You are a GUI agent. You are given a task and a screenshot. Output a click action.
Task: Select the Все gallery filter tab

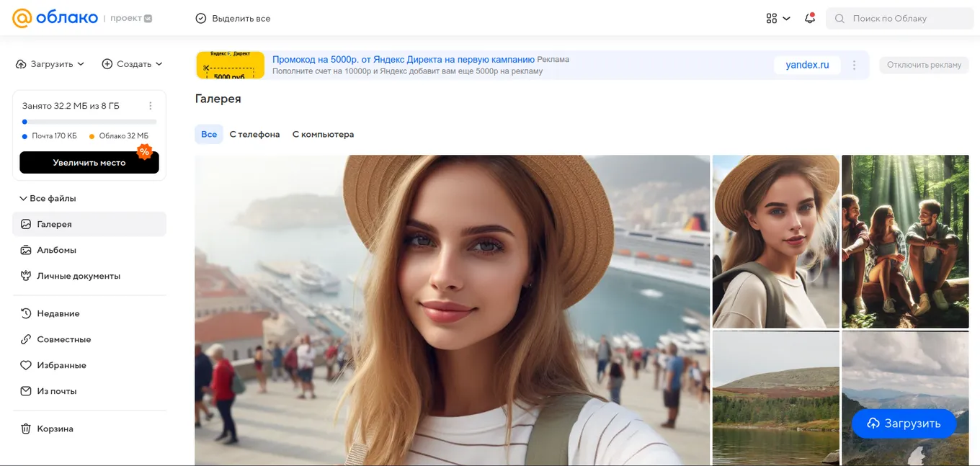tap(209, 134)
